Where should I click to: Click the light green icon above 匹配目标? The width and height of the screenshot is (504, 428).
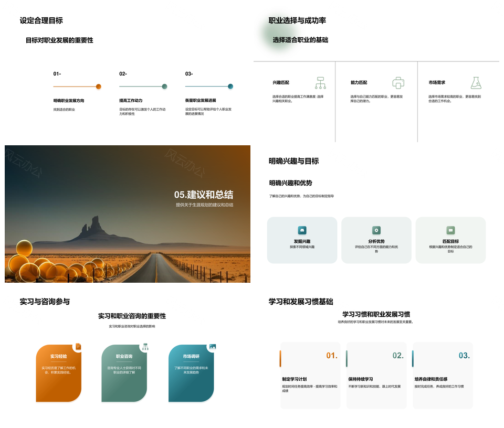450,230
